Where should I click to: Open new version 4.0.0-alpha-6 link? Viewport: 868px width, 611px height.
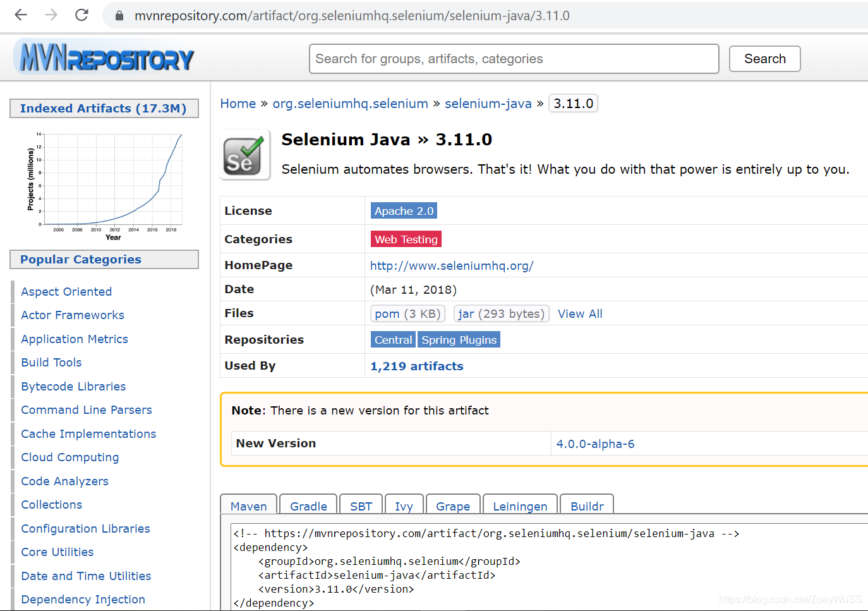(595, 444)
